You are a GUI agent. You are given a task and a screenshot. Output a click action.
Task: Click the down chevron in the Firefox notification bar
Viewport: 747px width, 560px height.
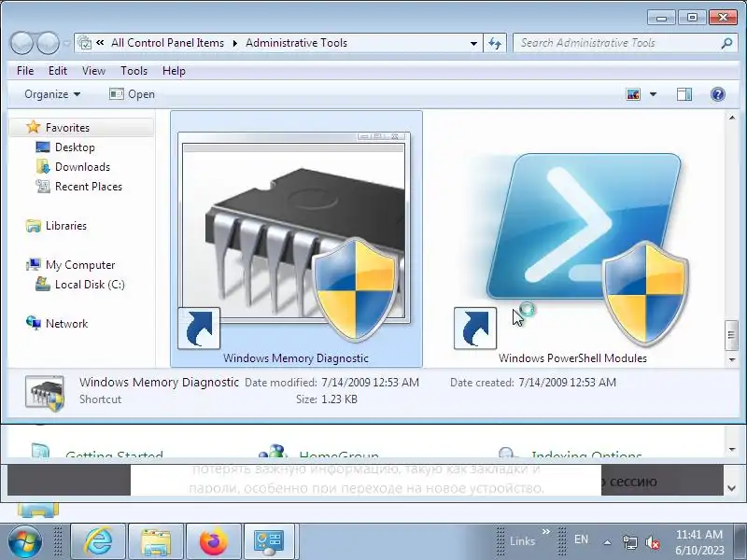pos(732,488)
